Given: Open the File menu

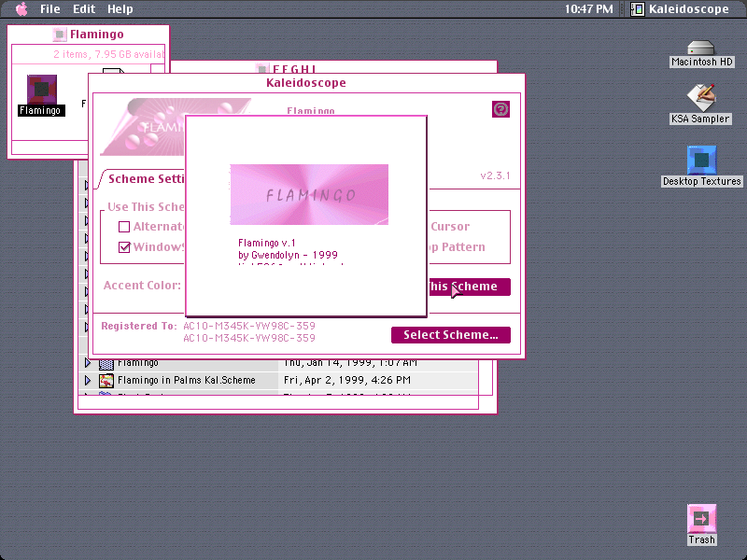Looking at the screenshot, I should click(x=50, y=9).
